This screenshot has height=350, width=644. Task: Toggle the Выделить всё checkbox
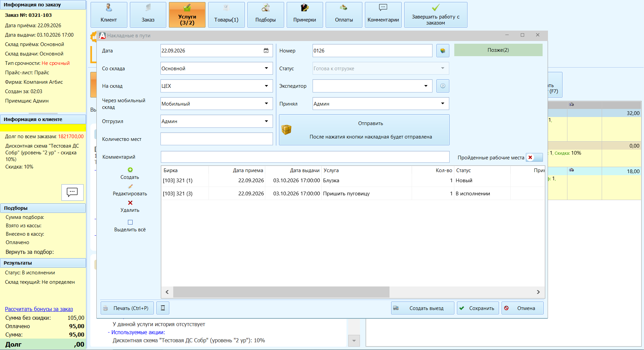click(130, 222)
